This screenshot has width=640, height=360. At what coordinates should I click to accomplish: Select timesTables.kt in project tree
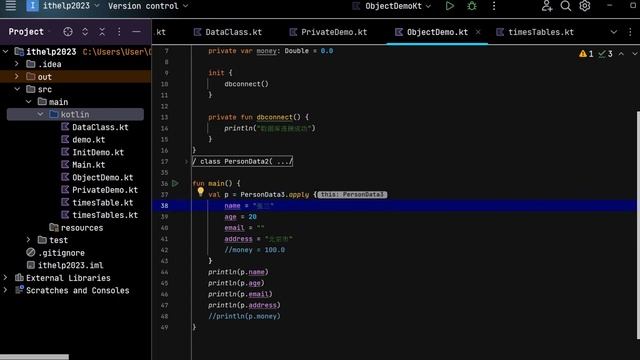tap(99, 215)
